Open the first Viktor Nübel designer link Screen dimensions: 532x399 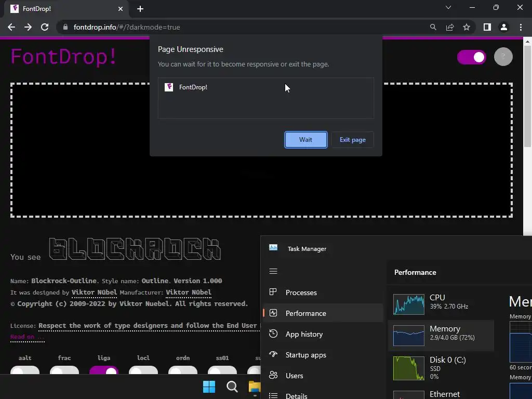pyautogui.click(x=95, y=292)
